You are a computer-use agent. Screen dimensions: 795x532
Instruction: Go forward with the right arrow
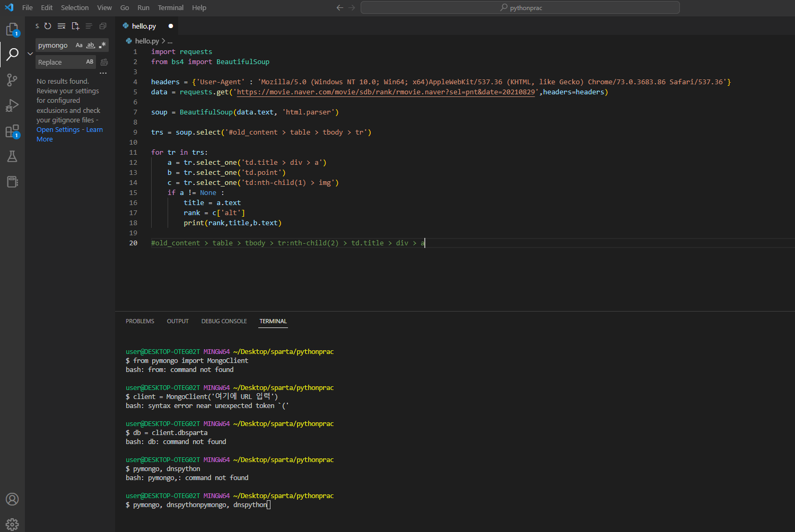click(352, 7)
